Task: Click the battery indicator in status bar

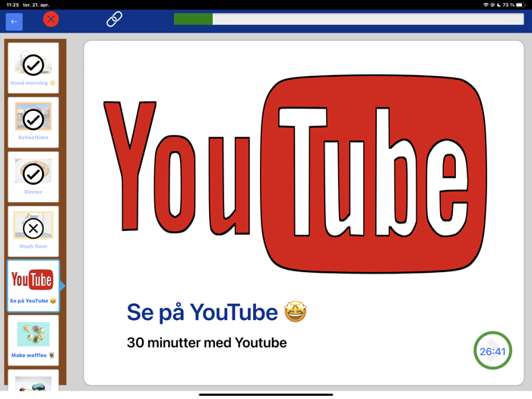Action: click(x=521, y=5)
